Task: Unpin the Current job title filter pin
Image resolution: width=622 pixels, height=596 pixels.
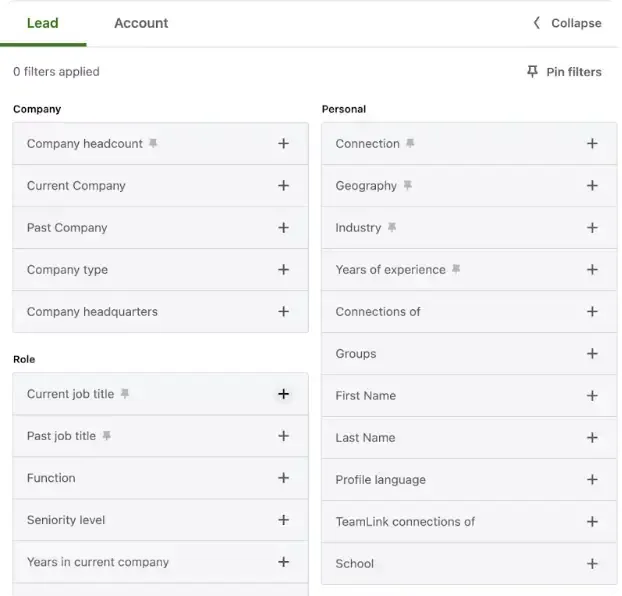Action: (125, 393)
